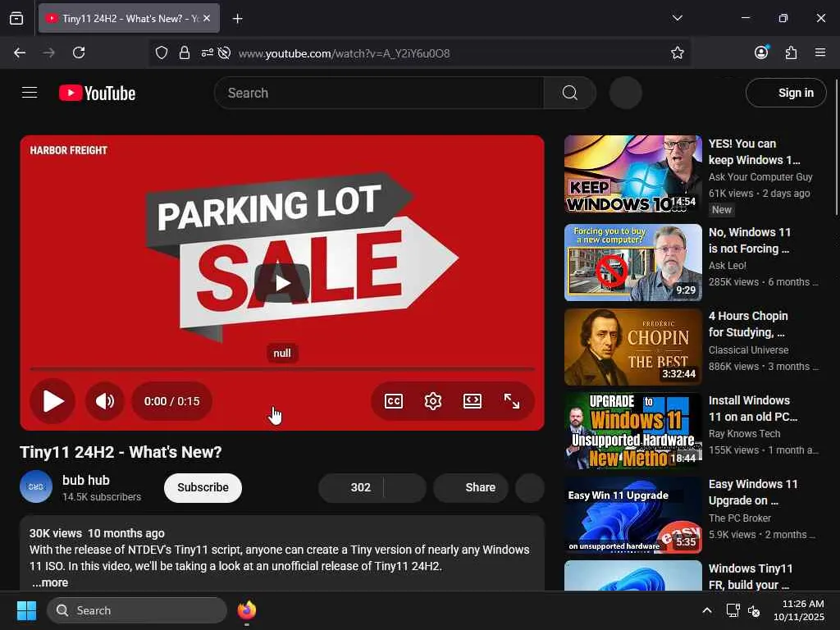Seek on the video progress bar

click(282, 369)
